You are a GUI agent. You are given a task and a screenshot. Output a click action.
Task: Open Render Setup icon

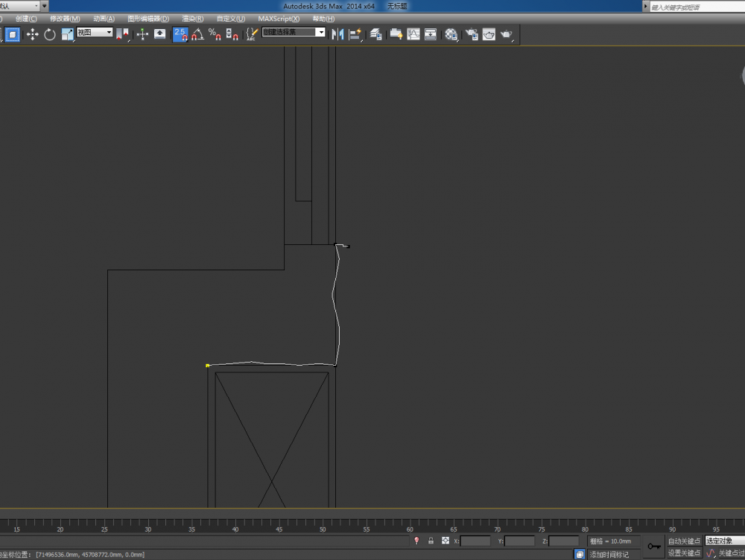pos(472,34)
